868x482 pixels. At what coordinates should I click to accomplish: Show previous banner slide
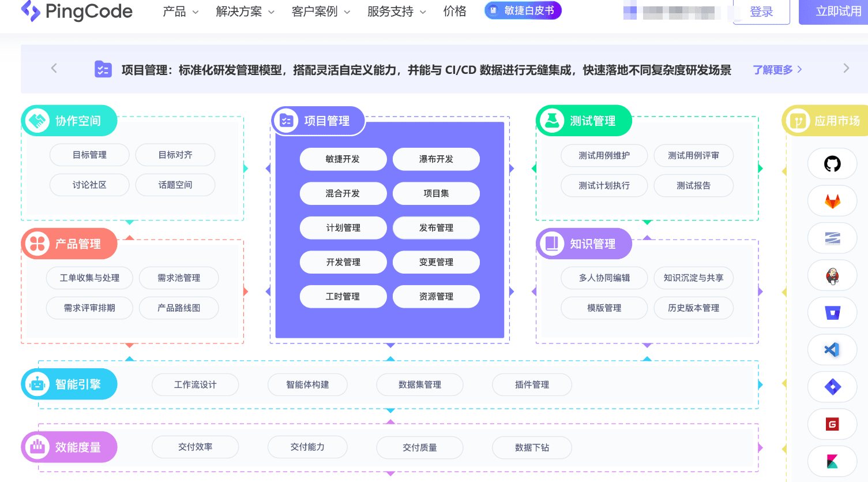pyautogui.click(x=54, y=68)
